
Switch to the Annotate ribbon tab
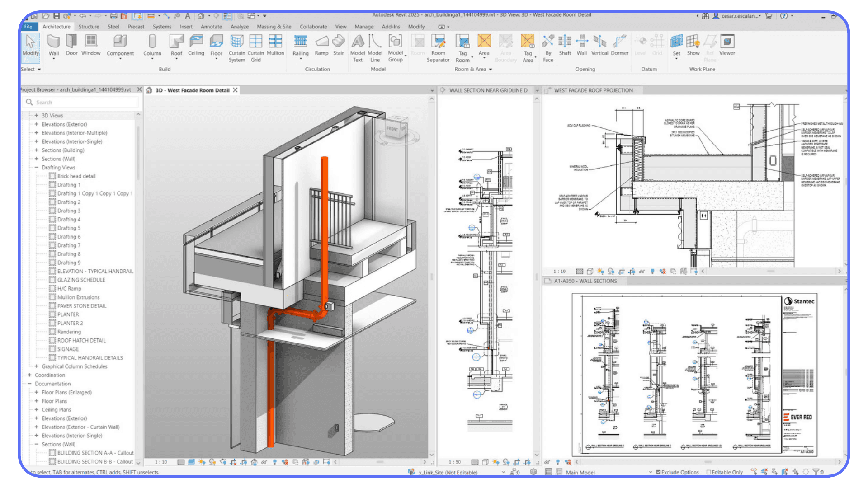point(211,27)
